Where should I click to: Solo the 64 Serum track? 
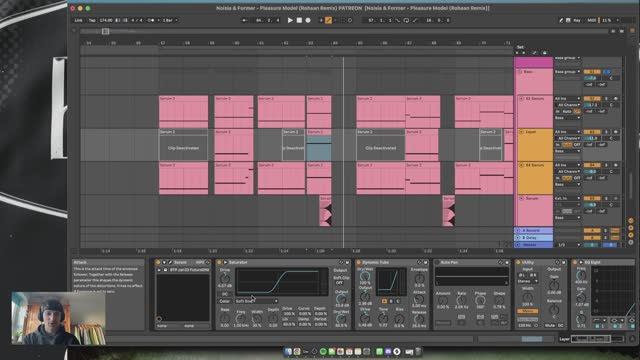[x=606, y=165]
